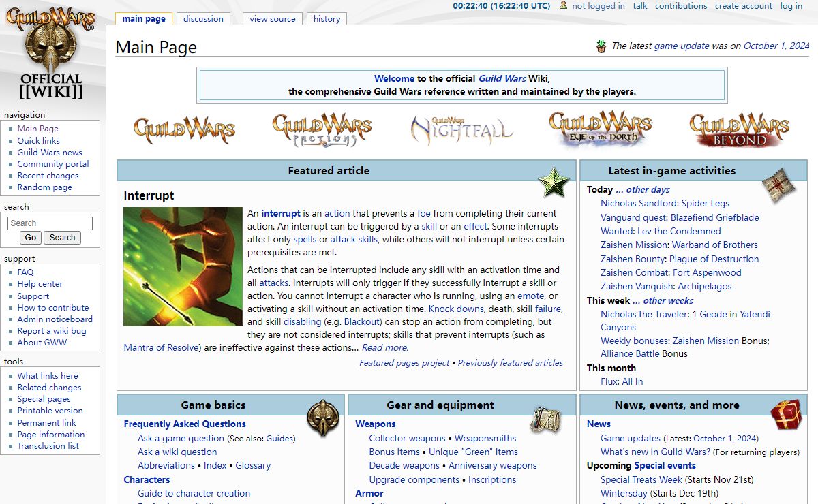This screenshot has height=504, width=818.
Task: Open Guide to character creation
Action: pos(194,493)
